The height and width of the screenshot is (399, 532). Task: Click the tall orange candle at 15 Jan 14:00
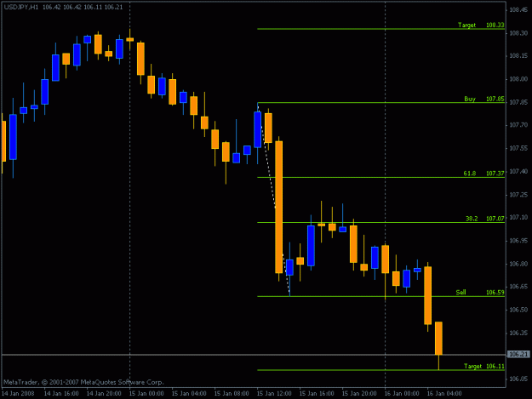coord(279,207)
